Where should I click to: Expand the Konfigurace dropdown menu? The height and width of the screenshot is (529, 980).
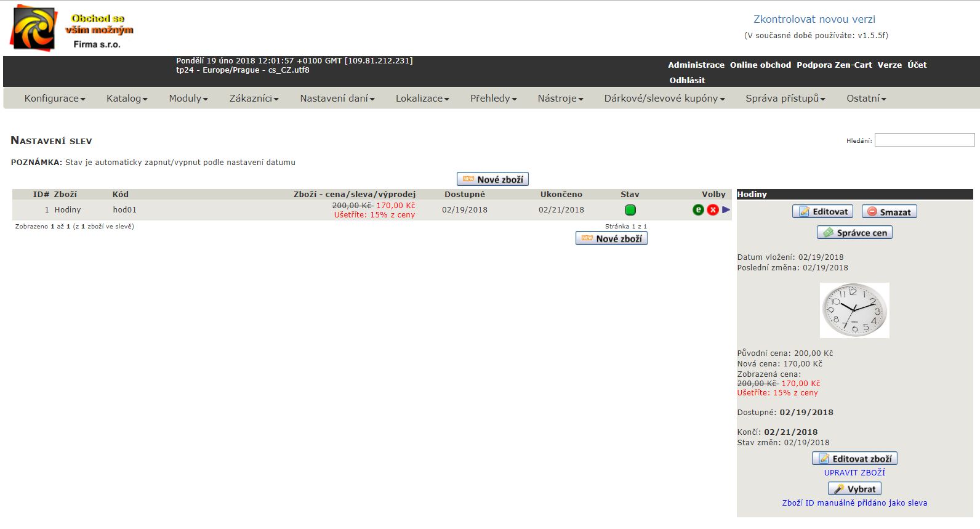click(x=55, y=99)
